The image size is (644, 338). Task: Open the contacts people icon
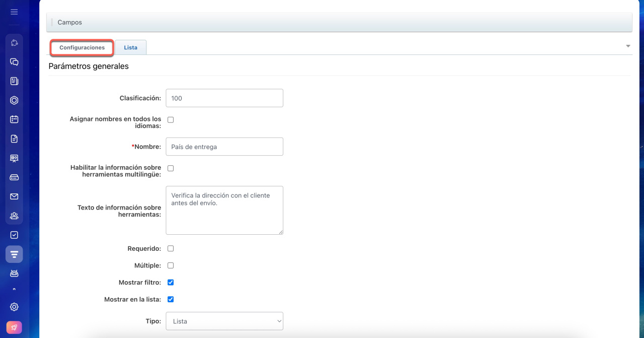(14, 216)
